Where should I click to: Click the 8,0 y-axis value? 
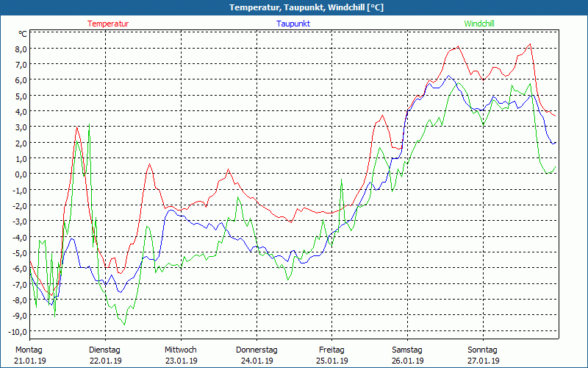coord(21,49)
